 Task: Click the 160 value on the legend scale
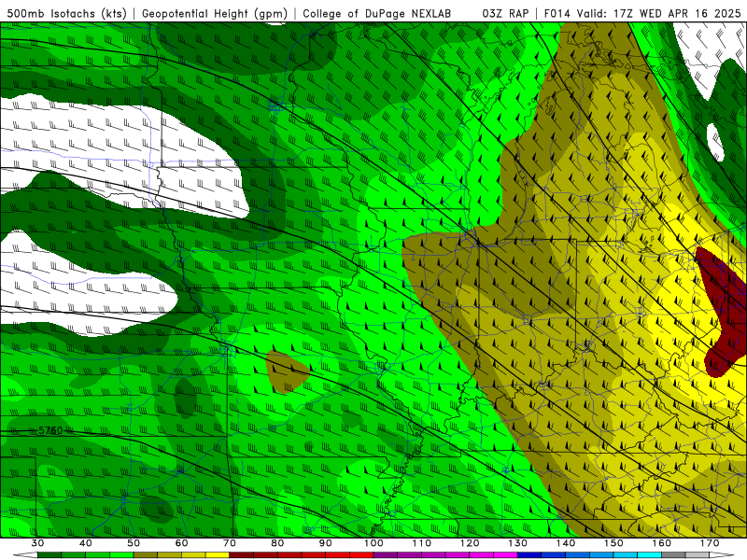662,543
